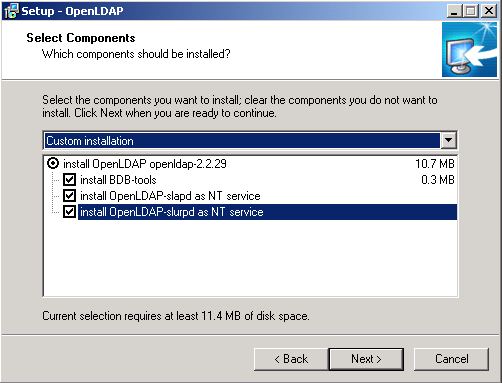502x383 pixels.
Task: Click the 'install OpenLDAP openldap-2.2.29' label
Action: [x=145, y=164]
